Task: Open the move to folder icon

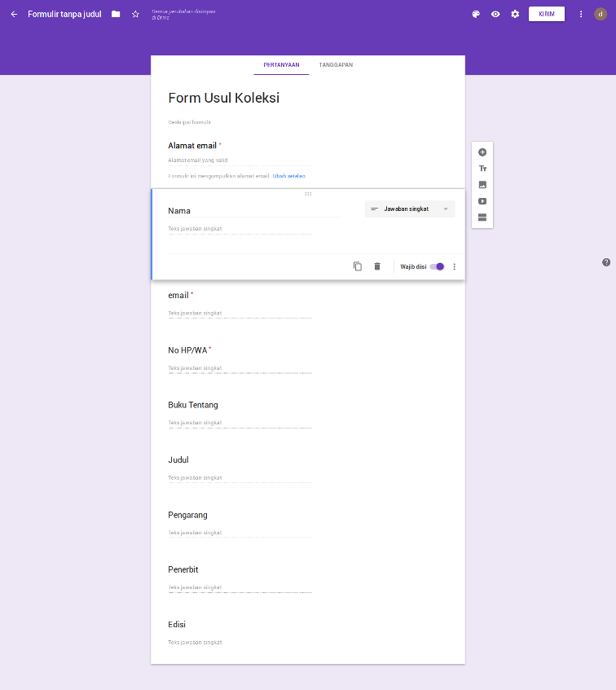Action: [x=116, y=15]
